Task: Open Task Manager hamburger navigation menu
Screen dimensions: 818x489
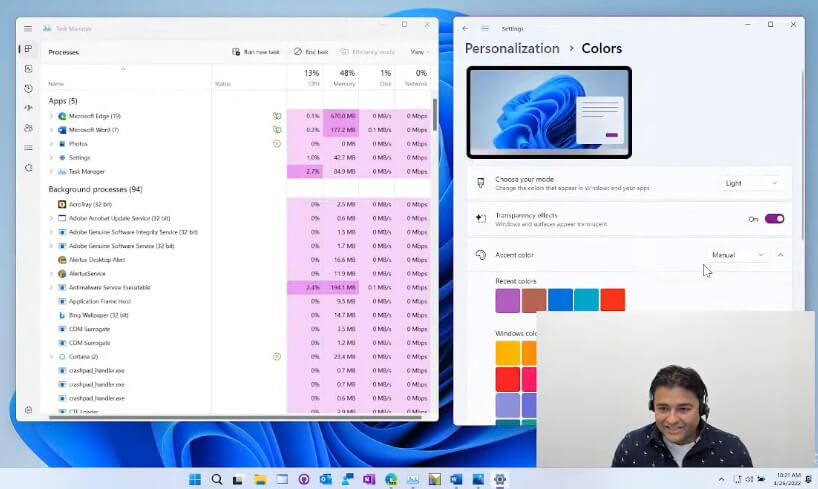Action: (x=28, y=29)
